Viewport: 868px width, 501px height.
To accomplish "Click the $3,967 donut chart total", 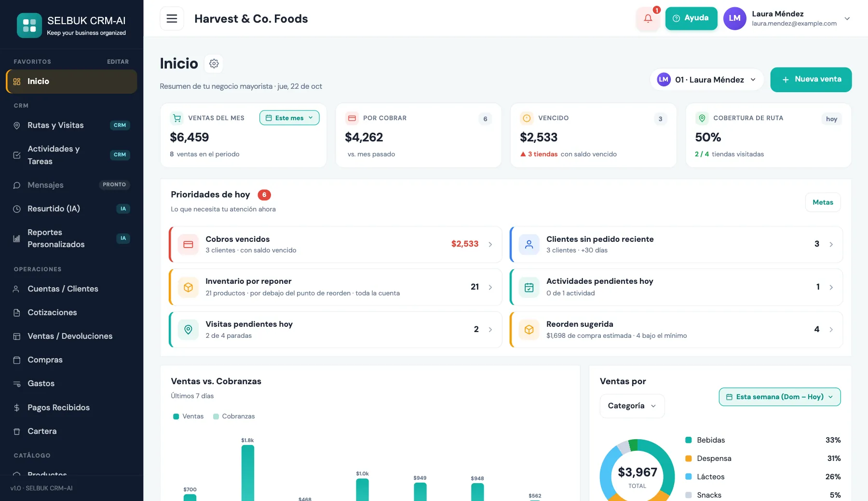I will (x=637, y=473).
